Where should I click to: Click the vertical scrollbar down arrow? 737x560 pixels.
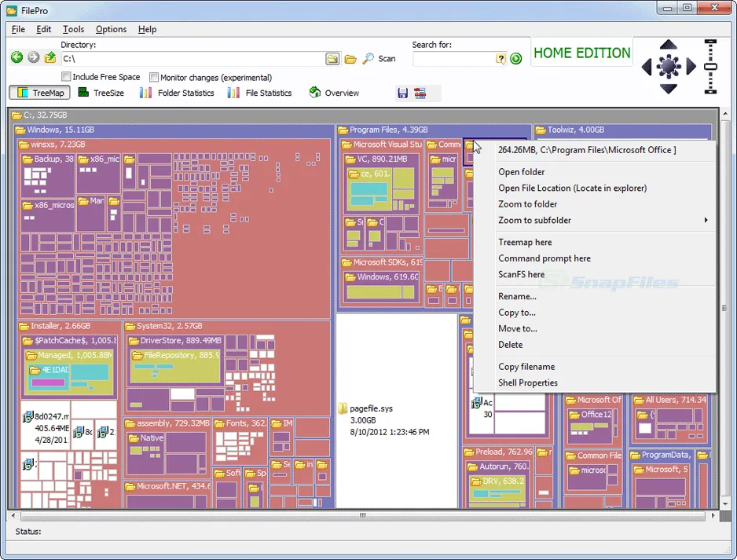click(x=725, y=504)
